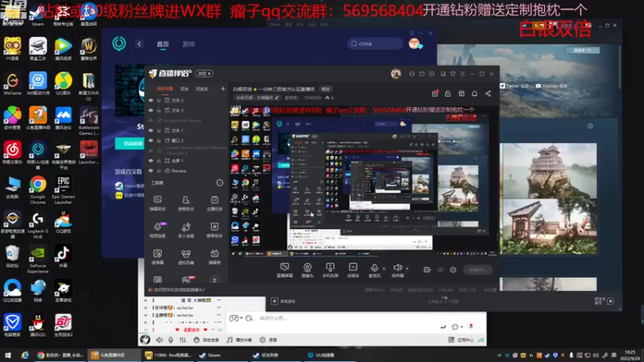This screenshot has width=644, height=362.
Task: Collapse the 工具箱 toolbox section
Action: [219, 183]
